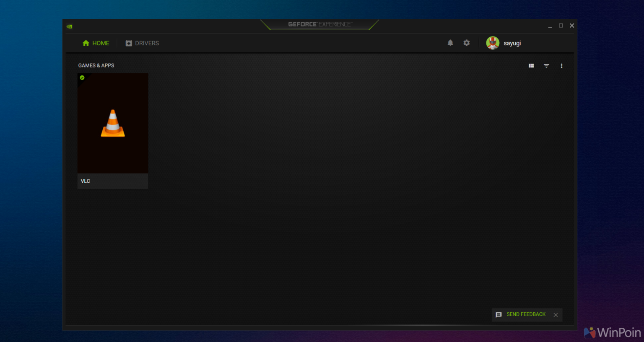Open the VLC tile in Games & Apps

pyautogui.click(x=112, y=123)
